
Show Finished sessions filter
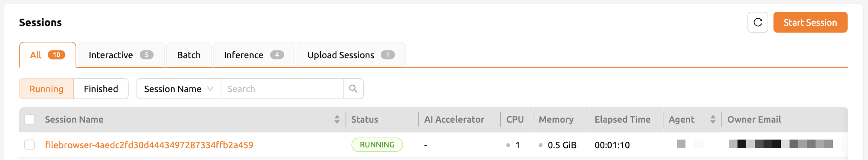[101, 89]
